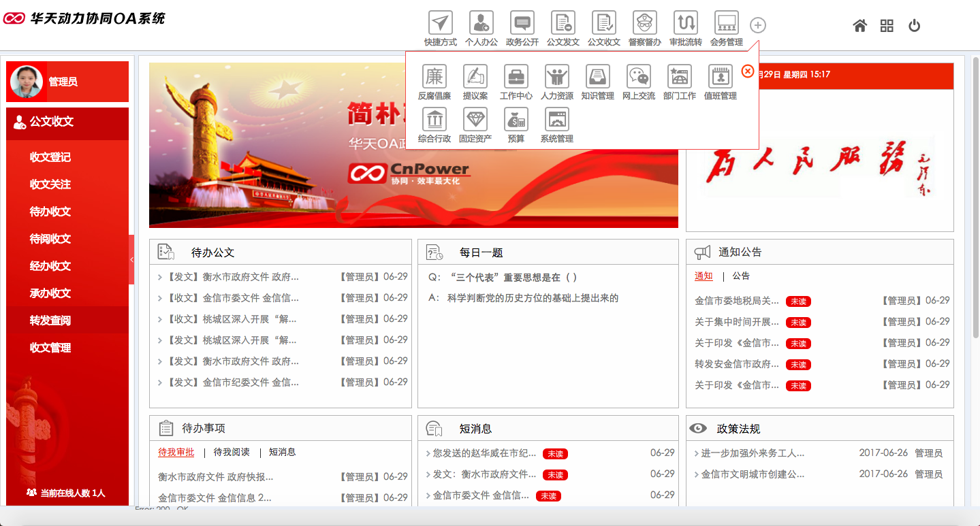Expand more modules with the plus button
The height and width of the screenshot is (526, 980).
[x=757, y=25]
